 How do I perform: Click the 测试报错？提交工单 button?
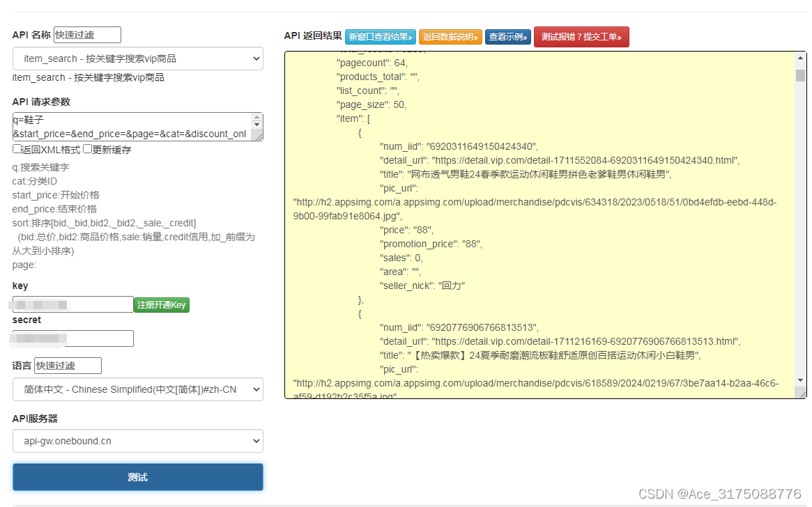coord(581,37)
